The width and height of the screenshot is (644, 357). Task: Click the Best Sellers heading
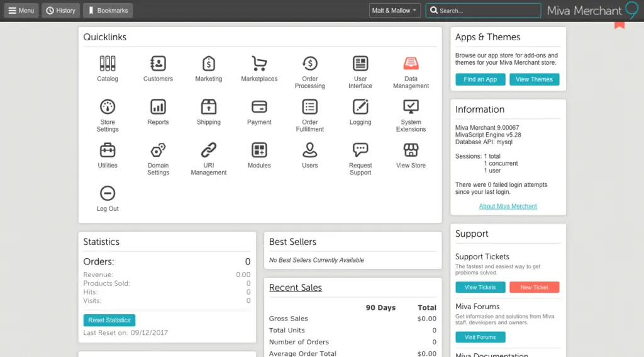point(292,241)
